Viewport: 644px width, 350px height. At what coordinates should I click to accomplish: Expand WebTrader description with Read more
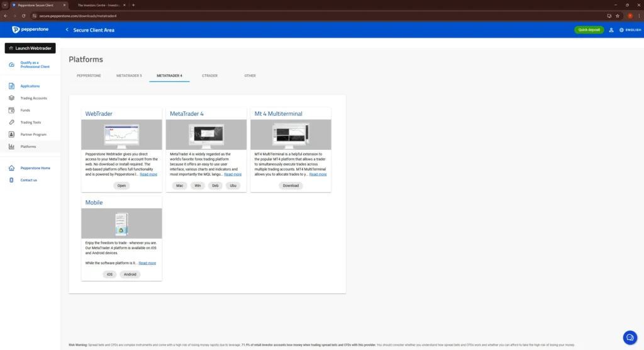(148, 174)
